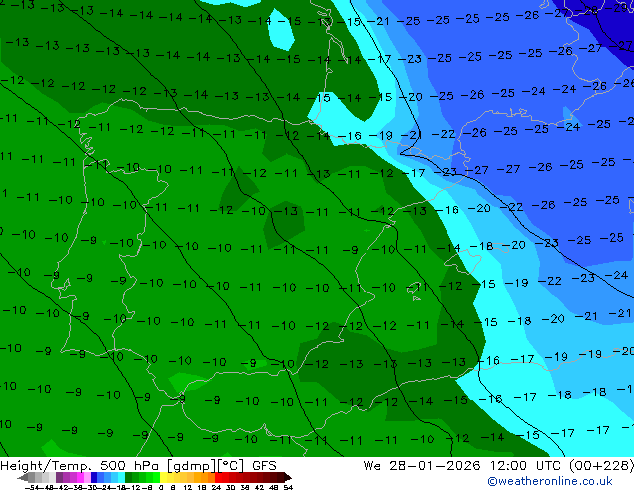Pick the dark blue swatch at -30
Viewport: 634px width, 490px height.
pos(94,477)
